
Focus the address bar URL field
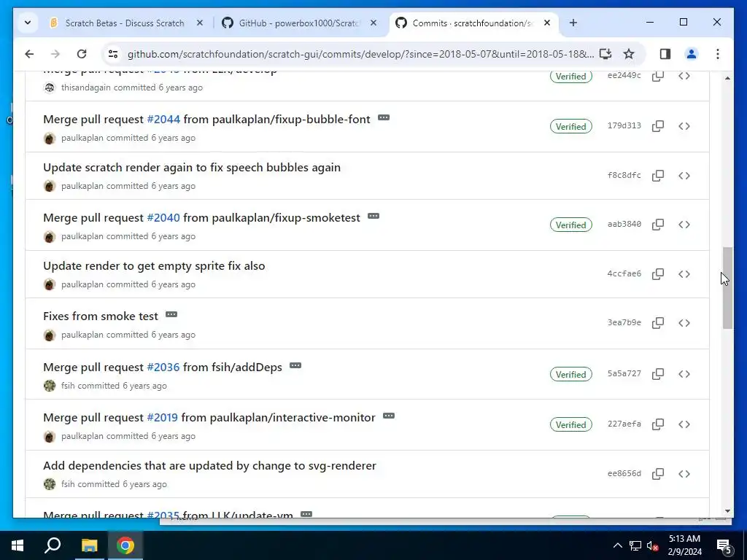[x=360, y=54]
